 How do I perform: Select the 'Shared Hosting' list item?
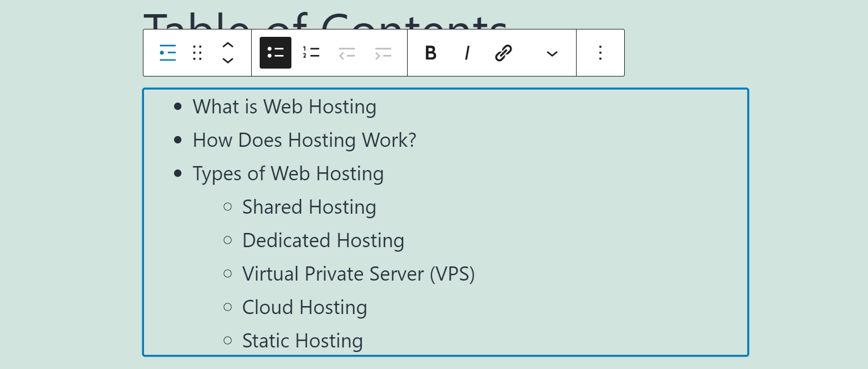pos(310,207)
